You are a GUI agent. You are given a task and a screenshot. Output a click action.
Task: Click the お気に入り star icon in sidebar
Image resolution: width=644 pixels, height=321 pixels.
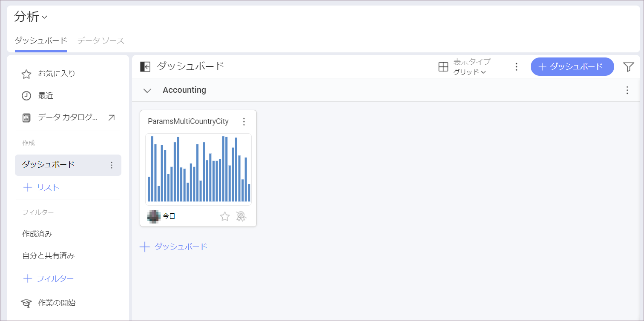(26, 74)
